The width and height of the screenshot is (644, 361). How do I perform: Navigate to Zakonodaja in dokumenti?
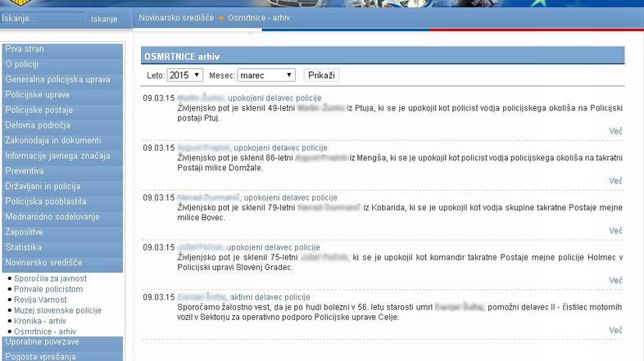coord(52,141)
